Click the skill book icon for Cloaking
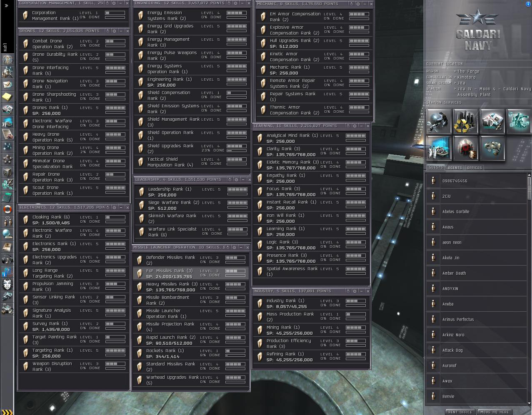 pos(26,220)
